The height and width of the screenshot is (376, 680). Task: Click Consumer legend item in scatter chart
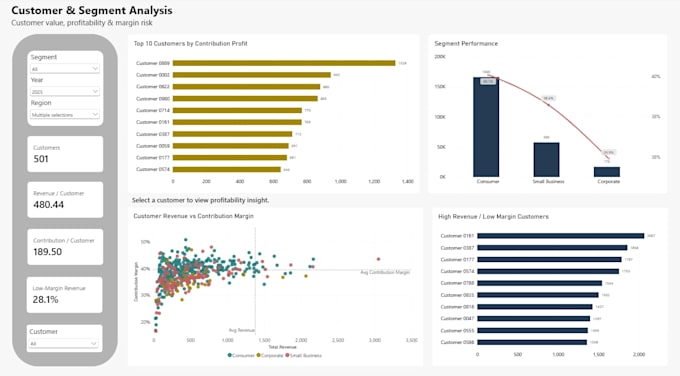click(x=241, y=356)
